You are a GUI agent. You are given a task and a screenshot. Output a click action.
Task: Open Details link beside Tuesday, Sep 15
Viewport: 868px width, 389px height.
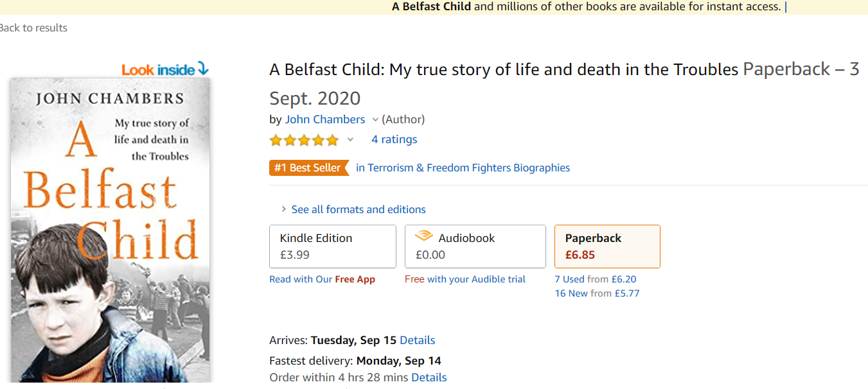click(417, 340)
